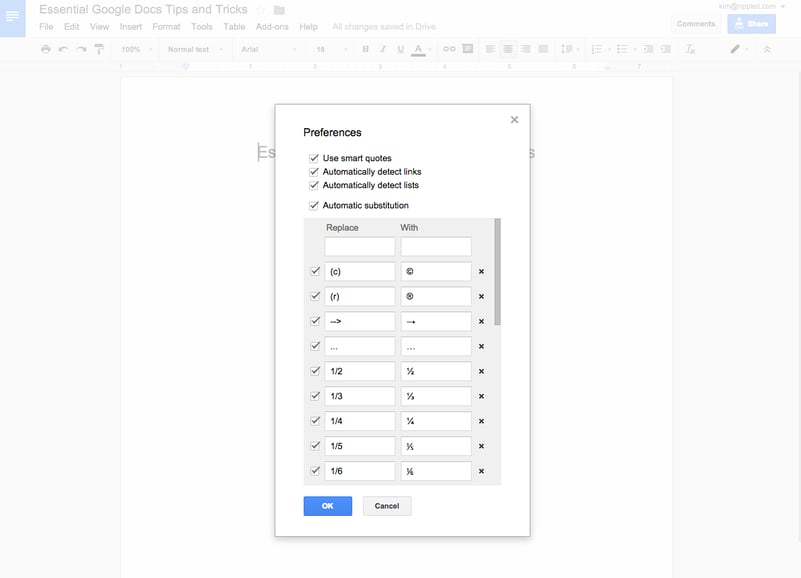Uncheck Use smart quotes
The height and width of the screenshot is (578, 801).
tap(314, 158)
